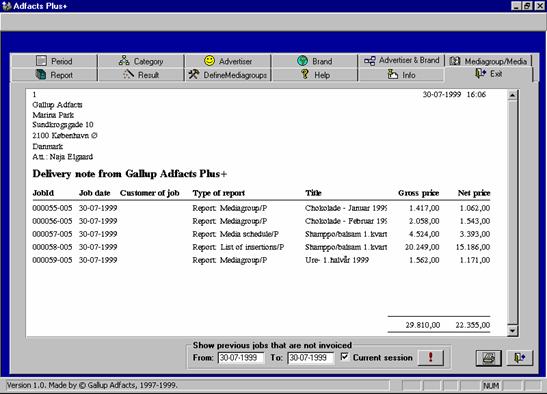Open the Period tab
Screen dimensions: 547x394
pos(54,61)
